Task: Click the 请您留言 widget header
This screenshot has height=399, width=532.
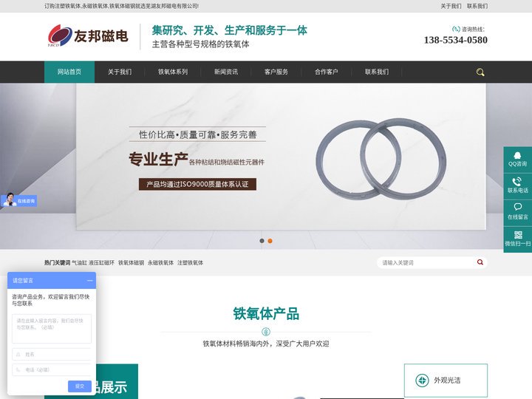Action: [52, 281]
